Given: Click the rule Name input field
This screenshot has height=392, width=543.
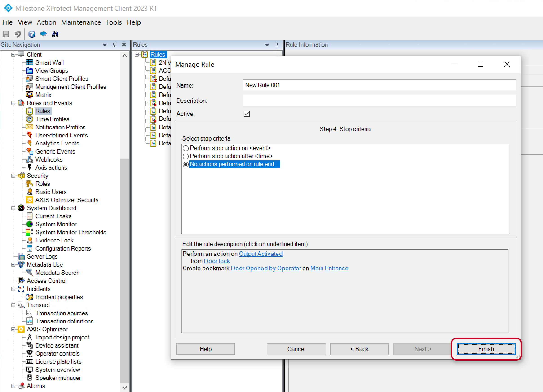Looking at the screenshot, I should pos(379,85).
